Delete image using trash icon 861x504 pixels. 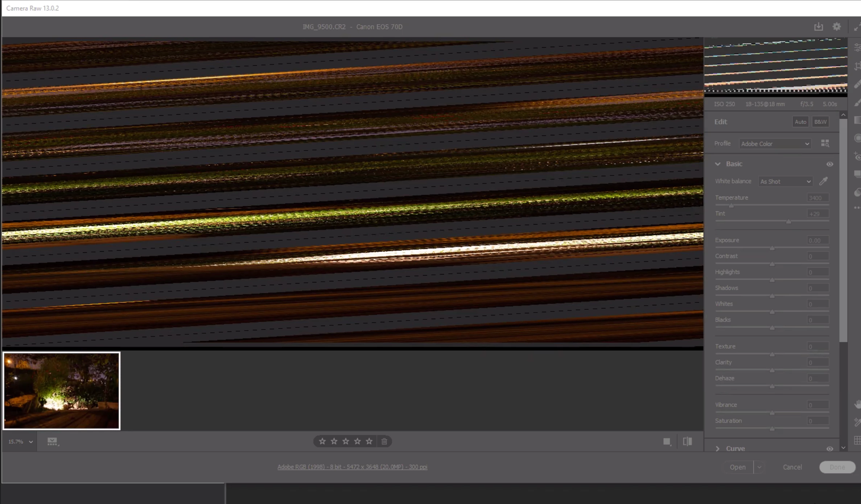pyautogui.click(x=384, y=441)
